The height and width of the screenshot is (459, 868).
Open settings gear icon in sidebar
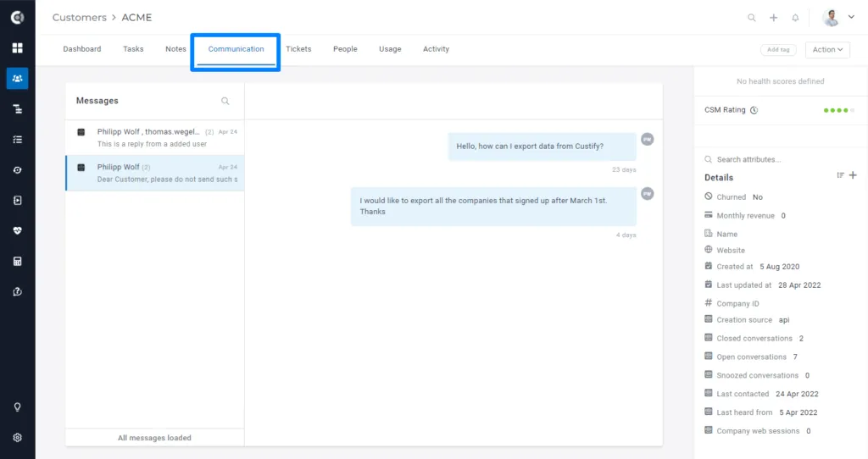coord(17,438)
